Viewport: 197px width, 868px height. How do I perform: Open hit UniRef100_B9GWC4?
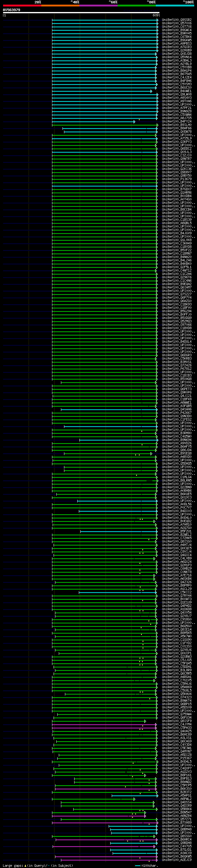(177, 30)
